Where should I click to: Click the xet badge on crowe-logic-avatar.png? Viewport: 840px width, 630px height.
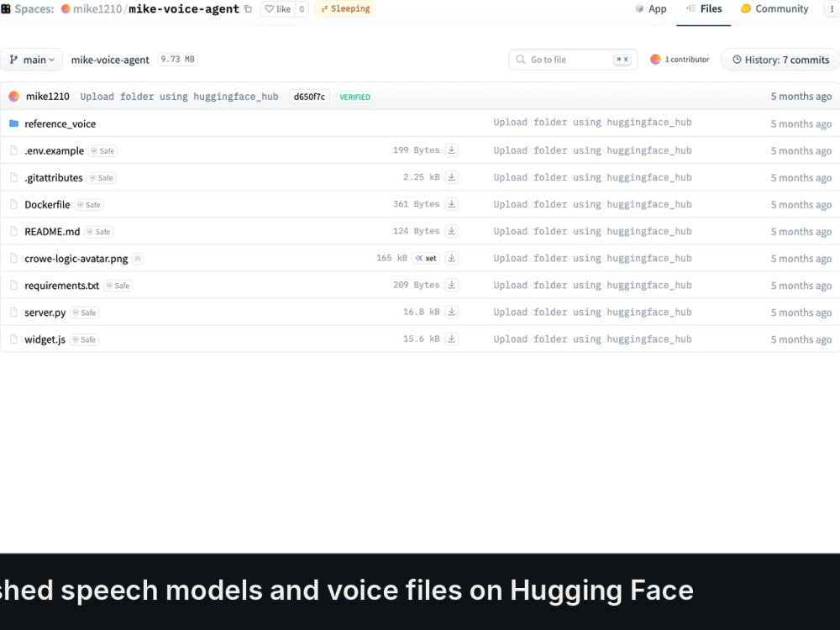coord(426,258)
